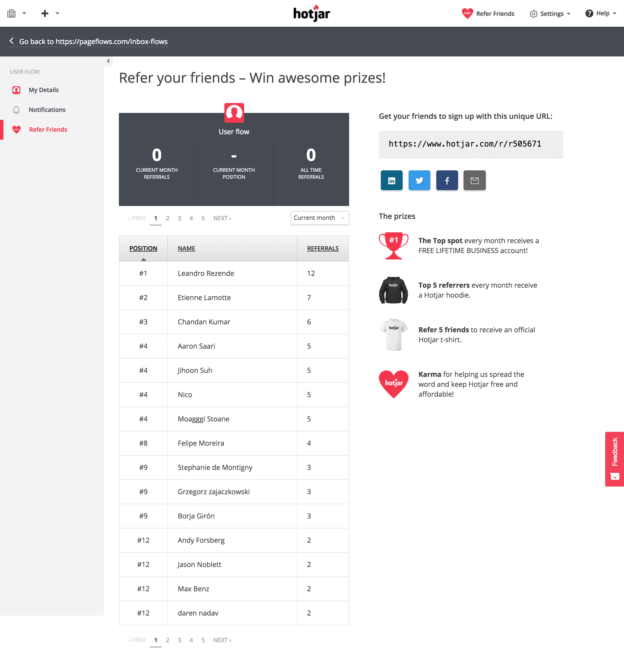624x672 pixels.
Task: Go to page 5 in top pagination
Action: [203, 218]
